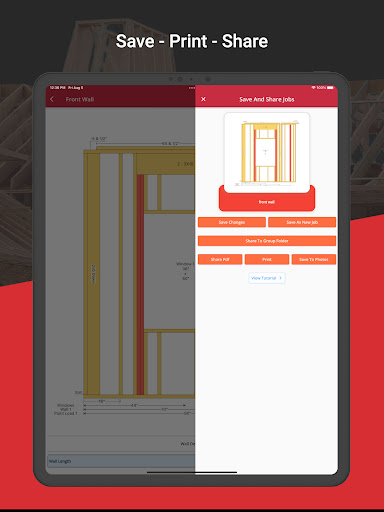
Task: Open the three-dot menu in status bar
Action: 192,88
